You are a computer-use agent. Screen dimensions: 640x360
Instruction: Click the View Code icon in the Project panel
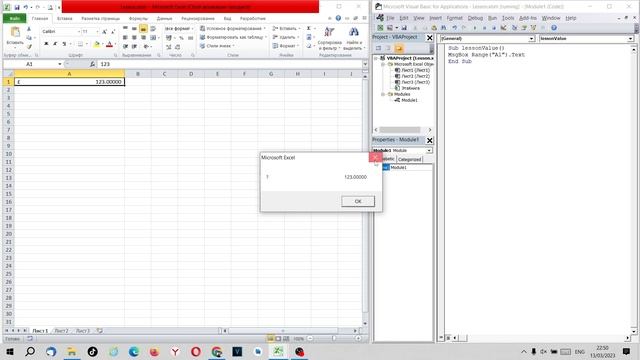pos(378,48)
